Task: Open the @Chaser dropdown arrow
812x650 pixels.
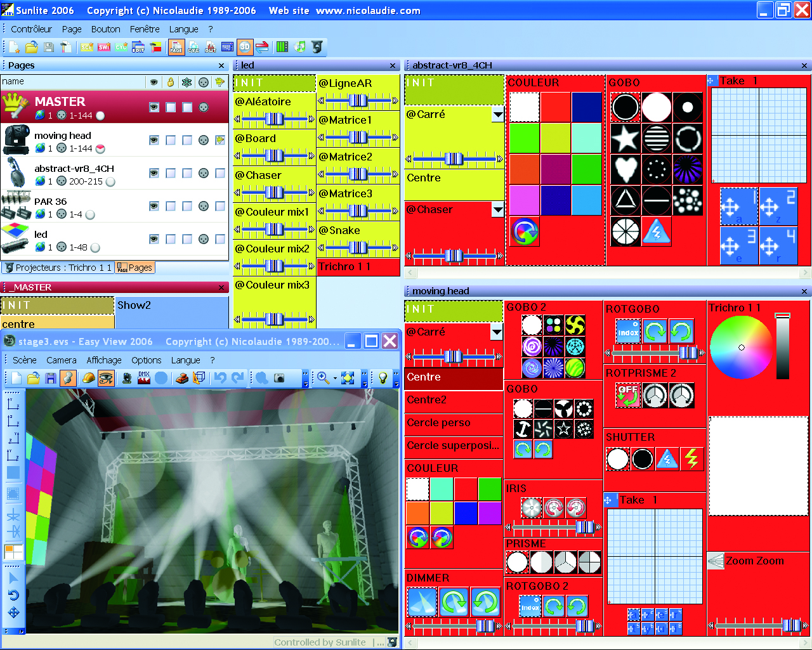Action: pyautogui.click(x=498, y=210)
